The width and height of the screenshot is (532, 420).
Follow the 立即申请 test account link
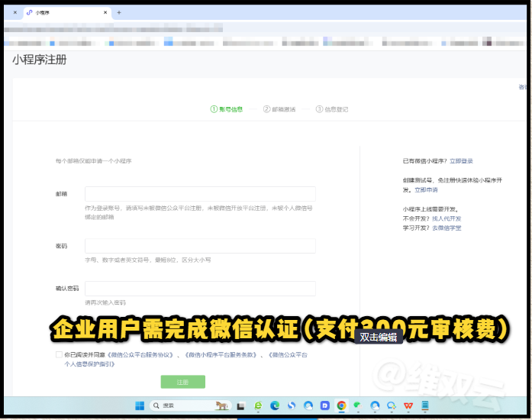point(426,189)
